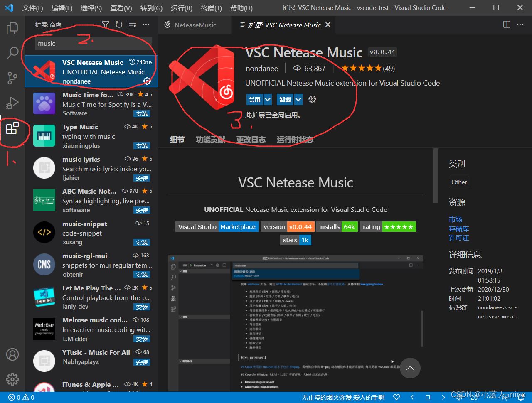
Task: Refresh the extensions list
Action: (119, 25)
